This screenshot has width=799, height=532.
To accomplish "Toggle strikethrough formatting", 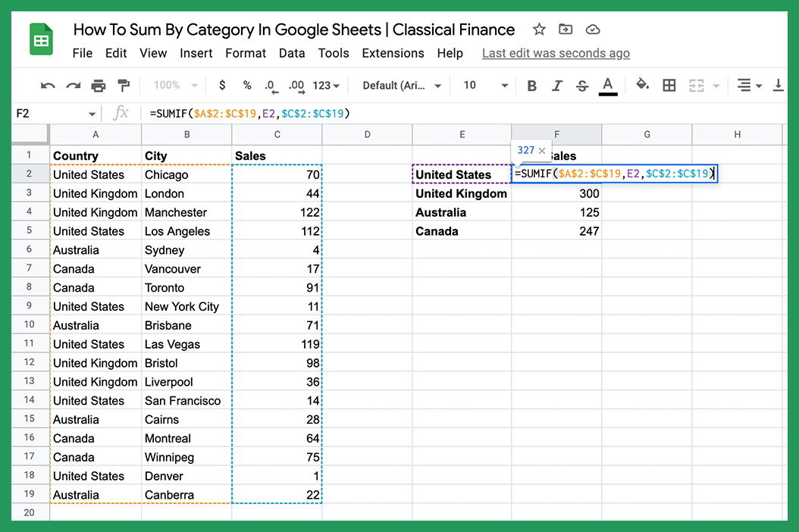I will click(581, 86).
